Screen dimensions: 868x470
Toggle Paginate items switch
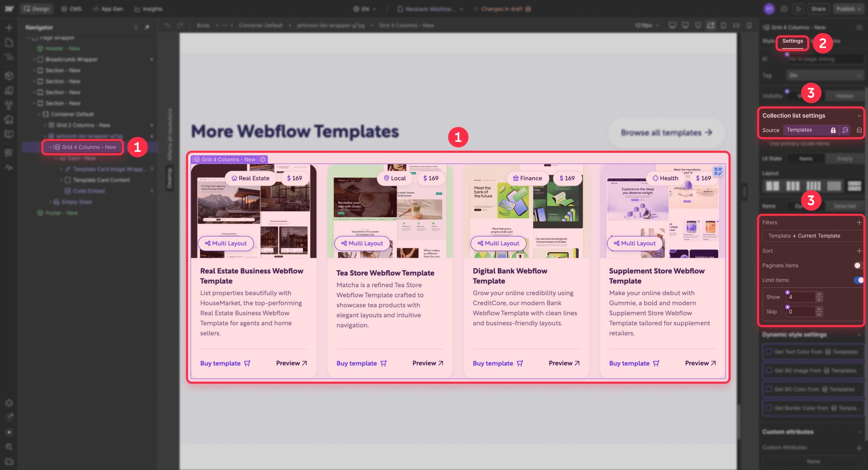(858, 266)
